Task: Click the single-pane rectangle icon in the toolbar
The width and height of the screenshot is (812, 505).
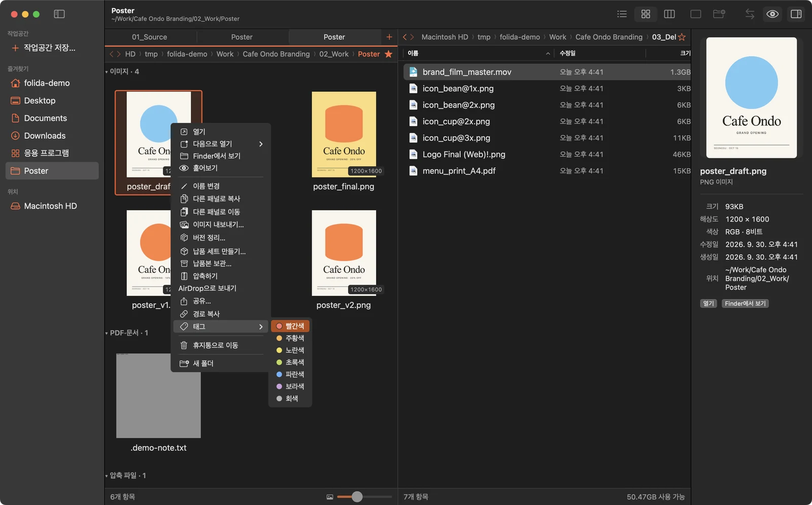Action: tap(696, 14)
